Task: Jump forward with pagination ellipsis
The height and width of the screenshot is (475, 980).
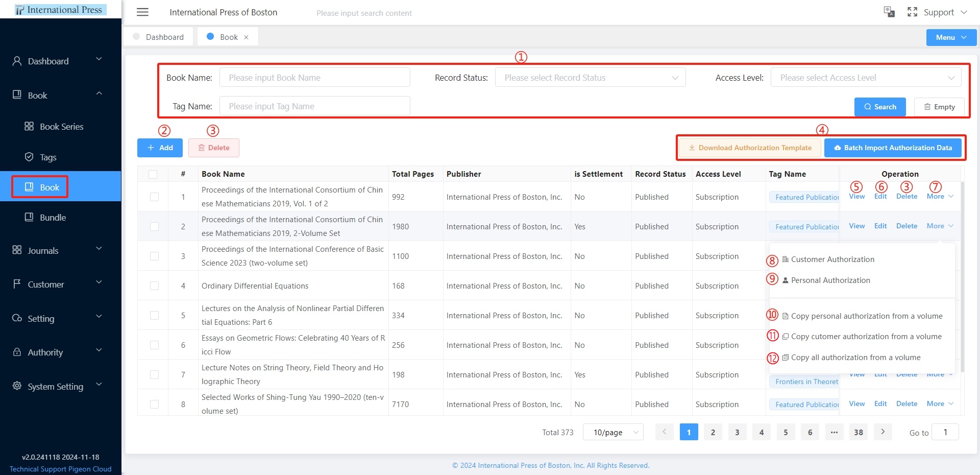Action: coord(834,432)
